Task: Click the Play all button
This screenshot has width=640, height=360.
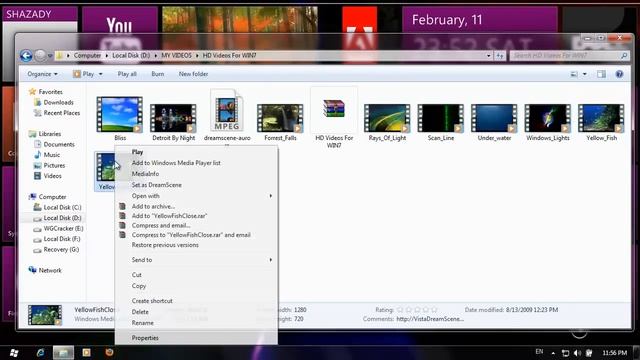Action: click(x=127, y=74)
